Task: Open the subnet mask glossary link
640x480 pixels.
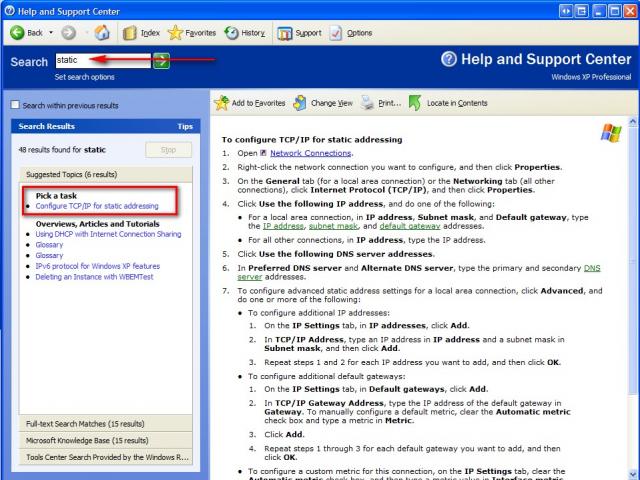Action: click(333, 226)
